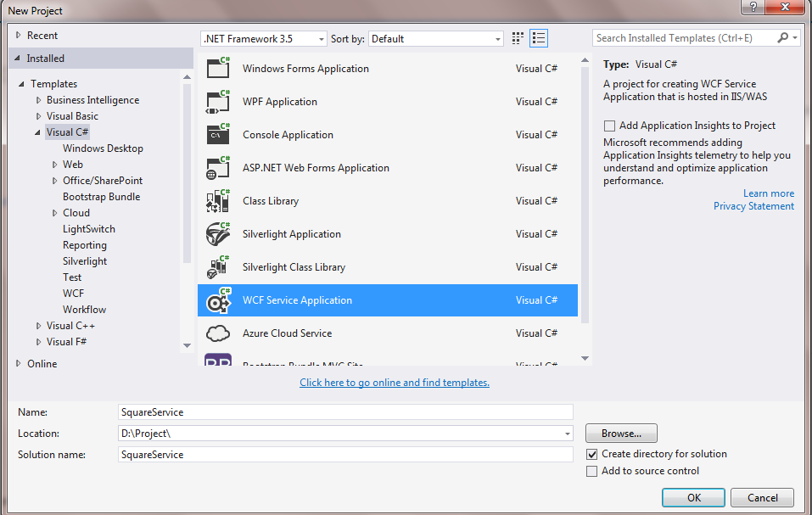The width and height of the screenshot is (812, 515).
Task: Click the Solution name input field
Action: pos(345,455)
